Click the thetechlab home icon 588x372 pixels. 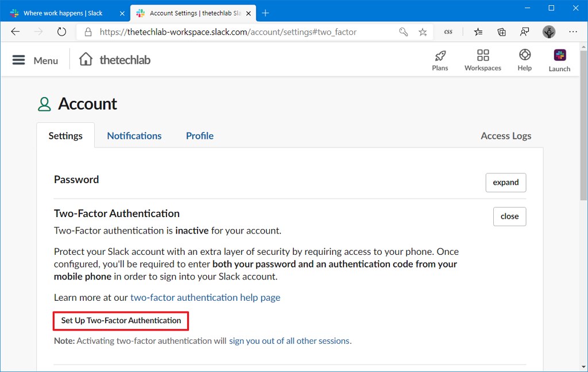coord(85,59)
